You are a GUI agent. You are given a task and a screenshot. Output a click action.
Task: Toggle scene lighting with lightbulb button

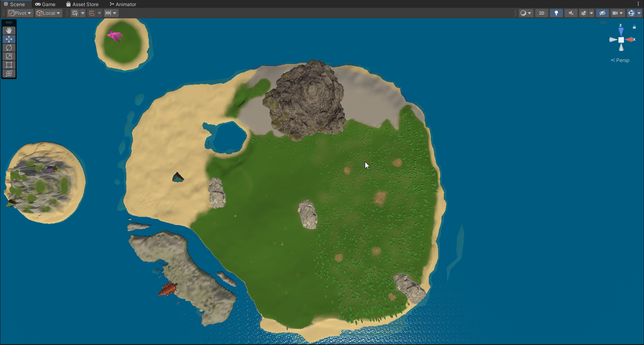point(556,13)
